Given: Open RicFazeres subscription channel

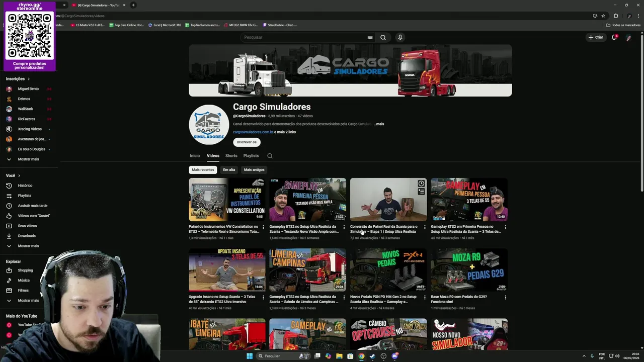Looking at the screenshot, I should tap(28, 119).
